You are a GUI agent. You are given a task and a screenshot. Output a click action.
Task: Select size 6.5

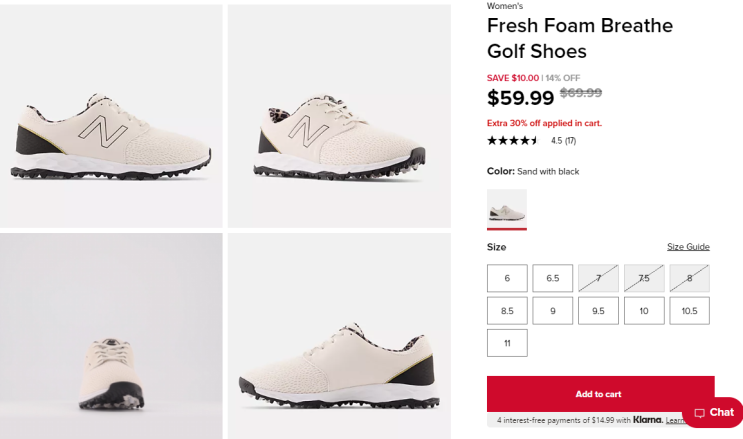point(553,278)
